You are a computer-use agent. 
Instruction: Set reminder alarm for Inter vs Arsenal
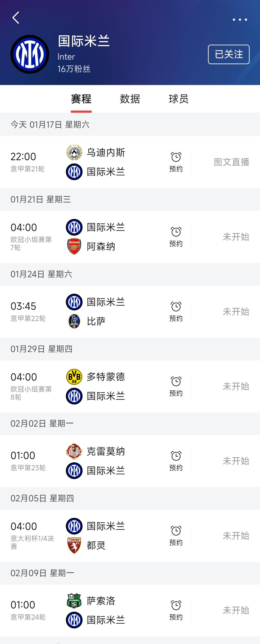[176, 236]
